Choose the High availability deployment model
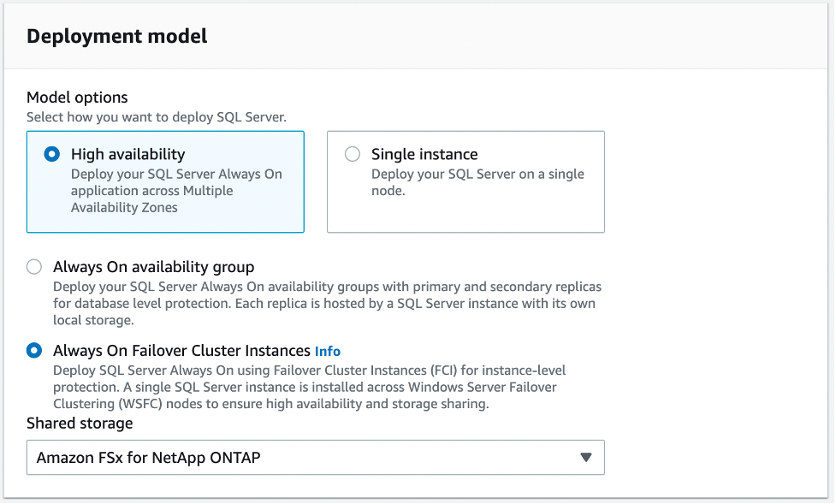The width and height of the screenshot is (836, 504). pyautogui.click(x=53, y=154)
